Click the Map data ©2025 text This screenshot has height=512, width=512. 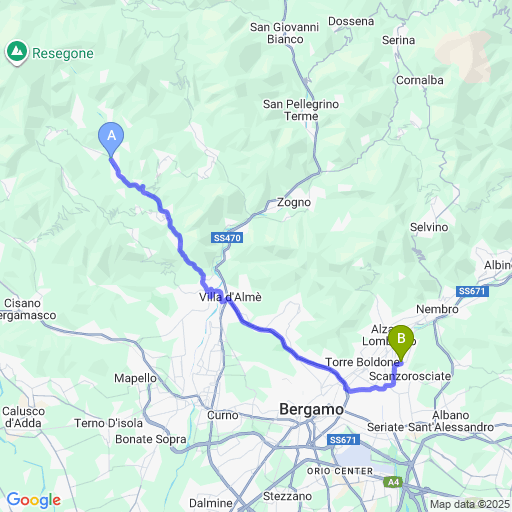pyautogui.click(x=470, y=504)
